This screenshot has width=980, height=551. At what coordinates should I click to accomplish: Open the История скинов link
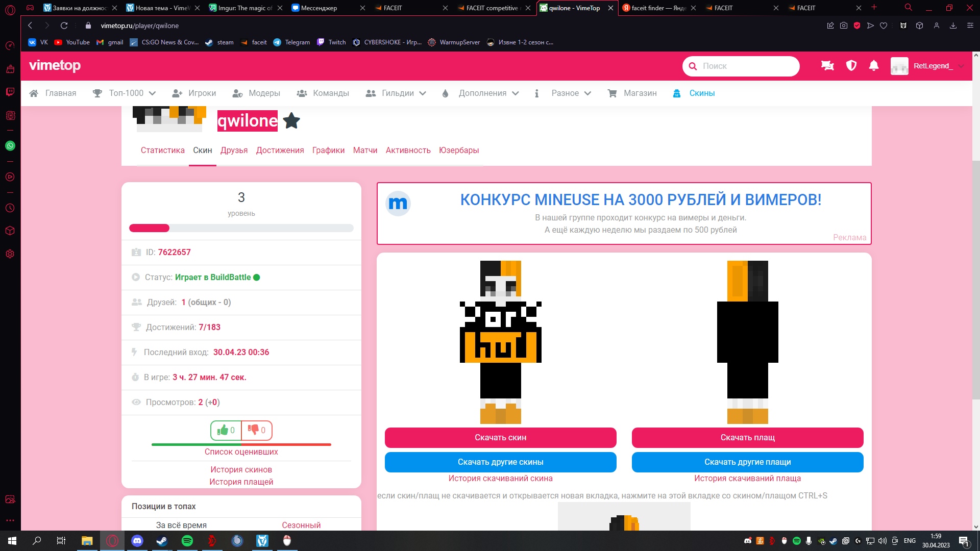241,469
